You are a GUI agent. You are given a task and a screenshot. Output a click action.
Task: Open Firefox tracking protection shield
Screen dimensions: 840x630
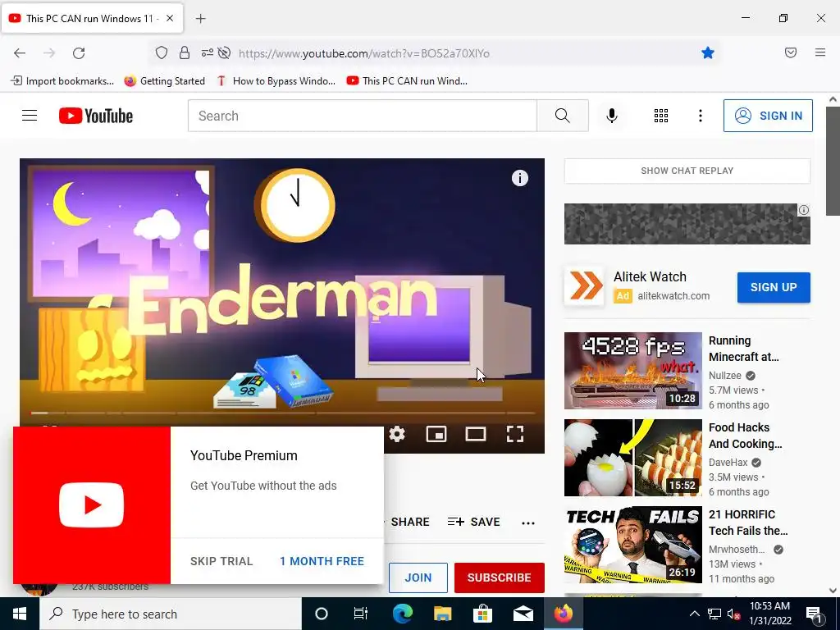pyautogui.click(x=162, y=52)
